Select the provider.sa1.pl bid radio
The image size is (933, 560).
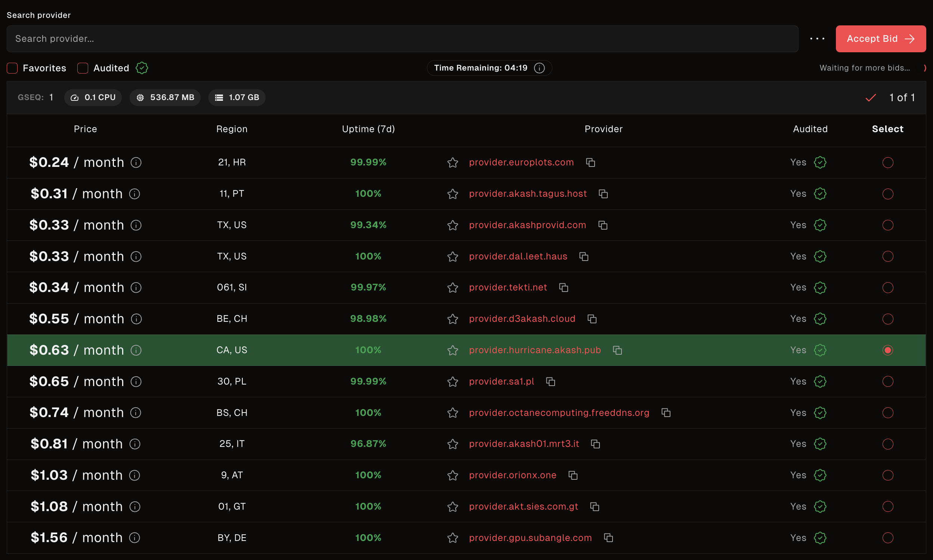point(887,382)
